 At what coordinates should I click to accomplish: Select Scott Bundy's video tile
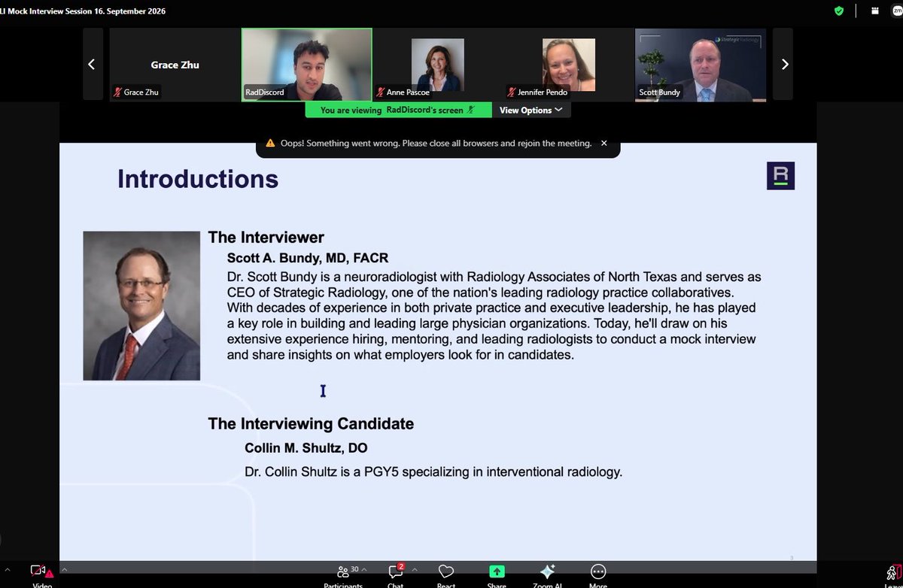point(701,64)
